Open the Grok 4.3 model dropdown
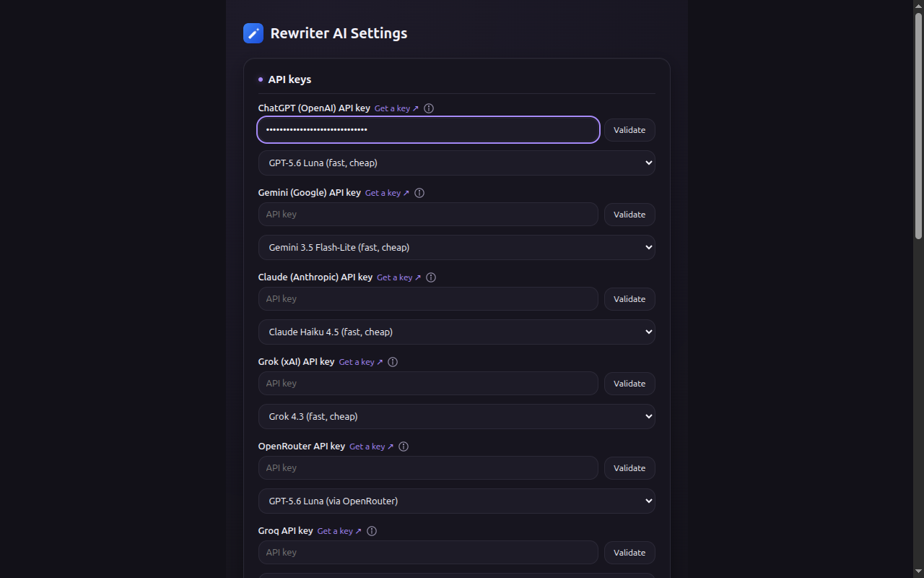 pos(457,417)
